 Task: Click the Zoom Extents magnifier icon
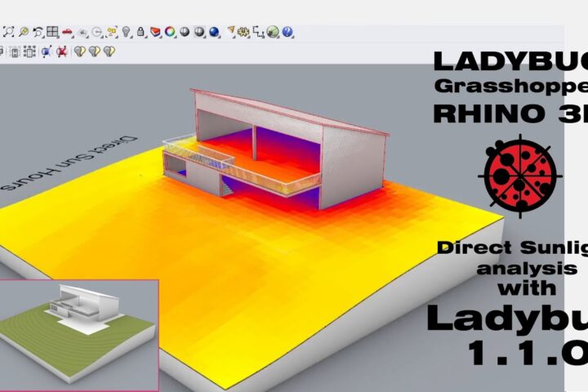(9, 32)
